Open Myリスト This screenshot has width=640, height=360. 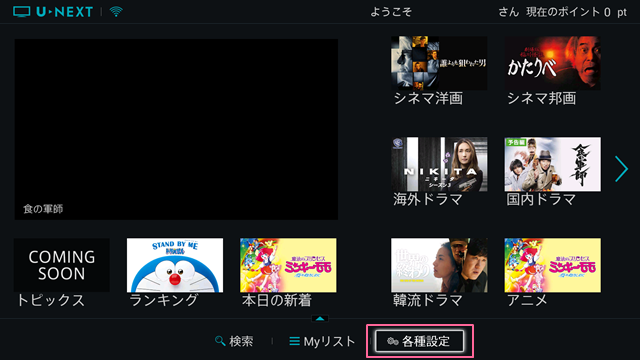(322, 341)
